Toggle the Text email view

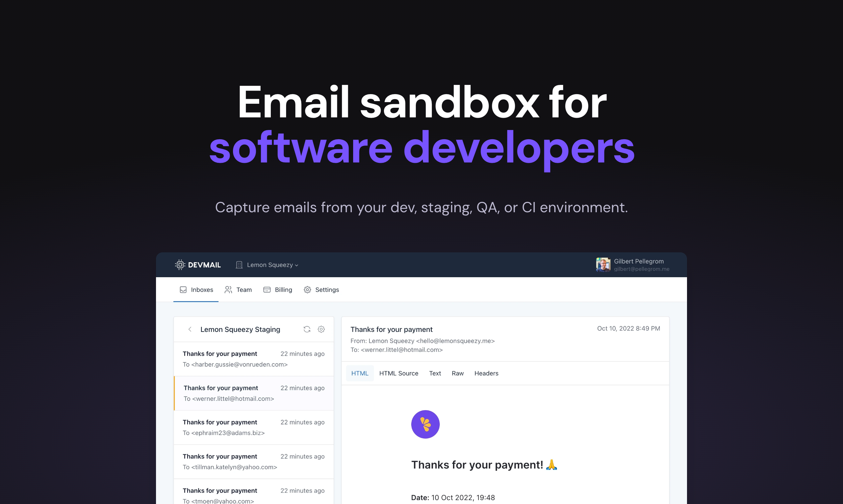pyautogui.click(x=435, y=373)
